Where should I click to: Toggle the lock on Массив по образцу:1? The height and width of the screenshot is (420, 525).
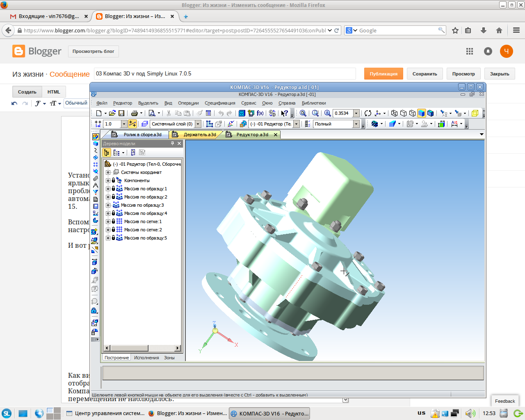(113, 189)
